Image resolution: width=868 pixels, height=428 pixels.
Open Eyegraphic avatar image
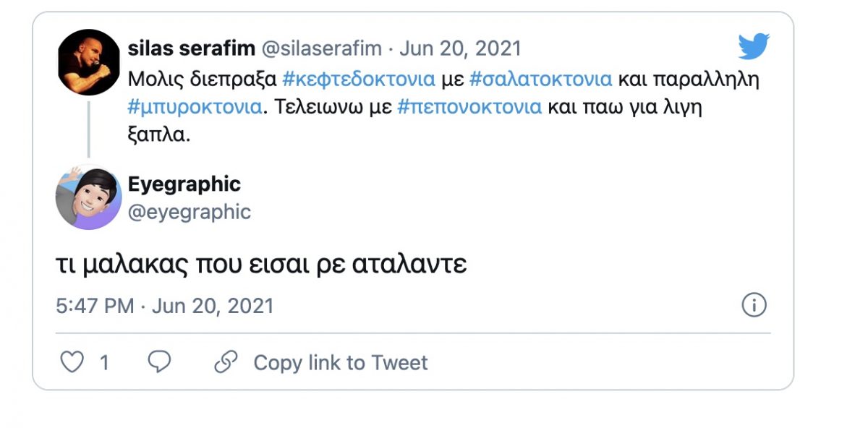(88, 198)
